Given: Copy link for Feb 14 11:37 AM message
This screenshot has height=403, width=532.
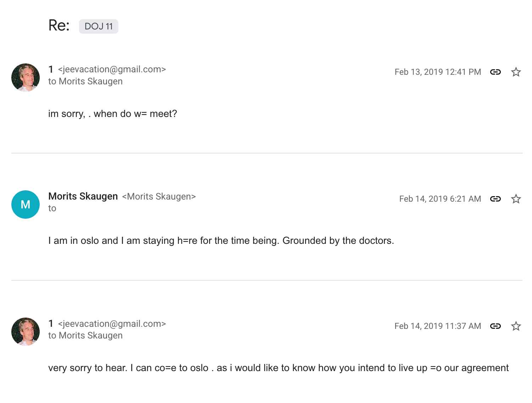Looking at the screenshot, I should (495, 326).
